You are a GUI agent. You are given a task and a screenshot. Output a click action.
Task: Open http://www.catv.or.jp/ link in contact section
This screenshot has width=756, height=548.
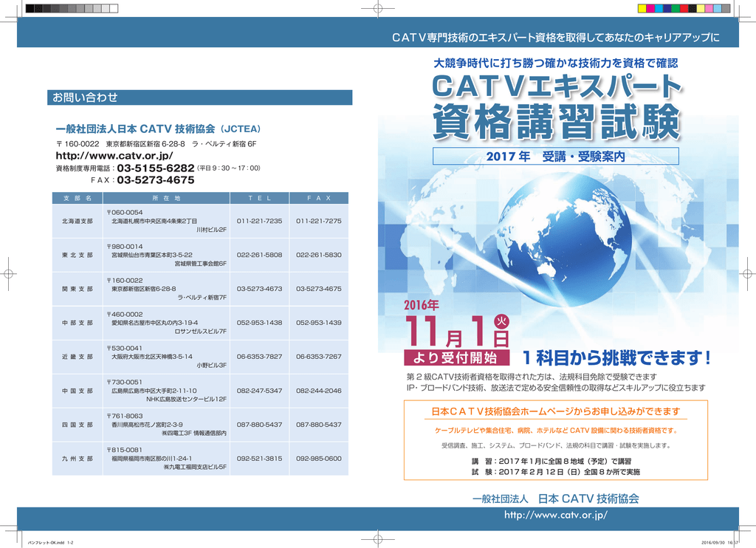point(114,155)
